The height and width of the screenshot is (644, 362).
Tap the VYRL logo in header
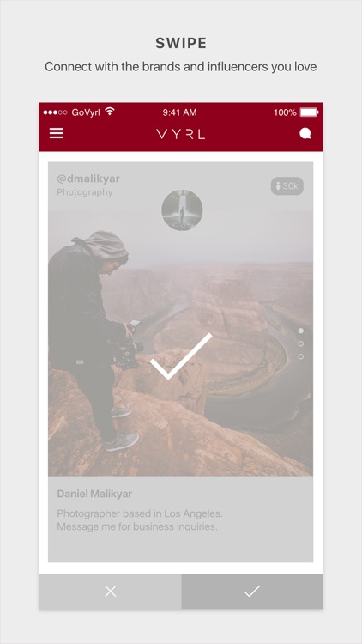[181, 134]
